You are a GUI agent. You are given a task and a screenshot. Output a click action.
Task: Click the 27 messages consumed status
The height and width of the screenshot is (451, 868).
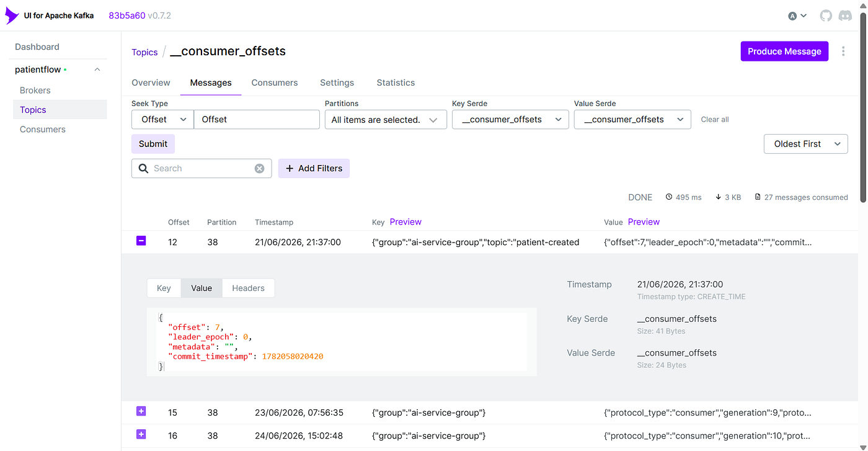801,197
